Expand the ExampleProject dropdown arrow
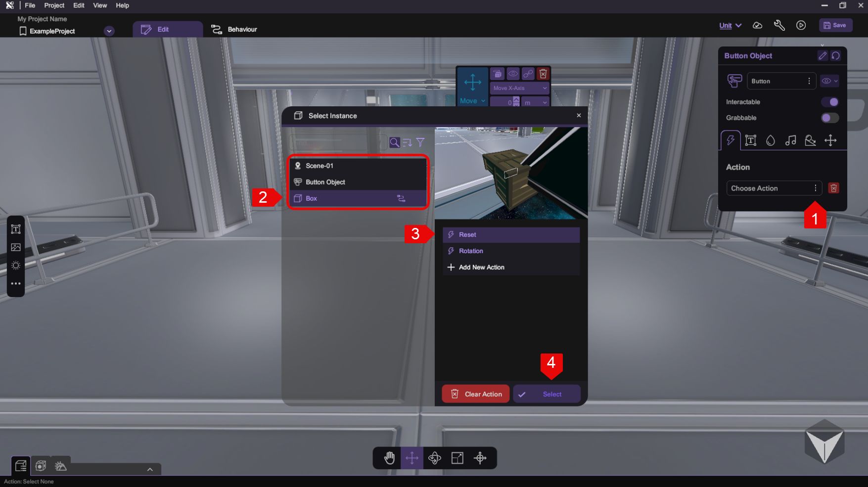This screenshot has height=487, width=868. pyautogui.click(x=109, y=31)
